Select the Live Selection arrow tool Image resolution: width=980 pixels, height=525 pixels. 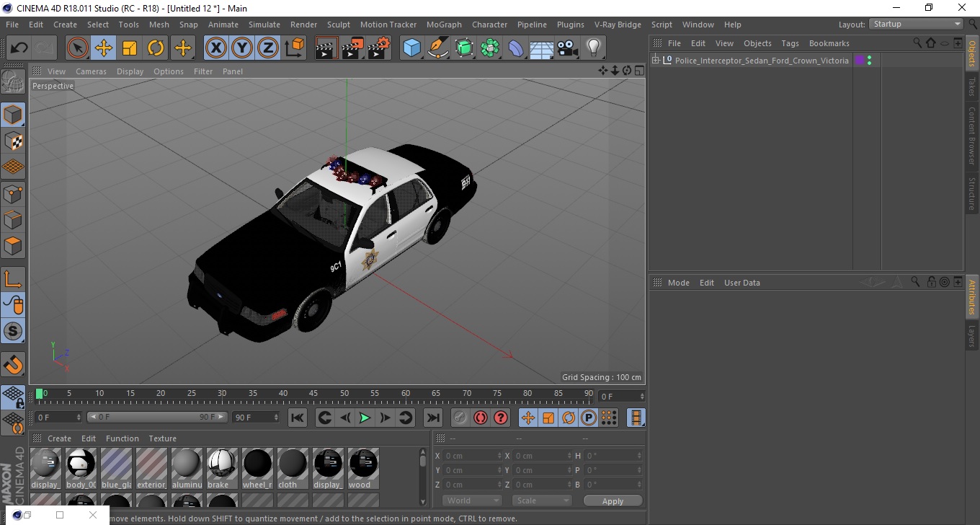(x=78, y=48)
